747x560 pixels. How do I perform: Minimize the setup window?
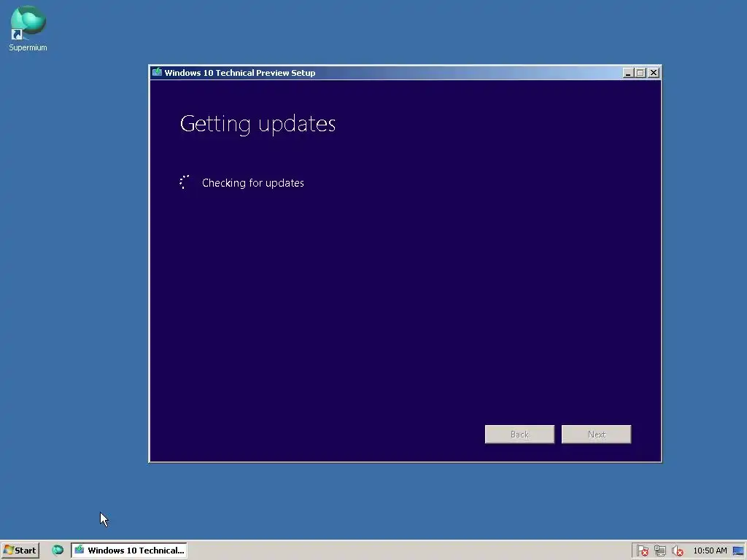coord(628,72)
